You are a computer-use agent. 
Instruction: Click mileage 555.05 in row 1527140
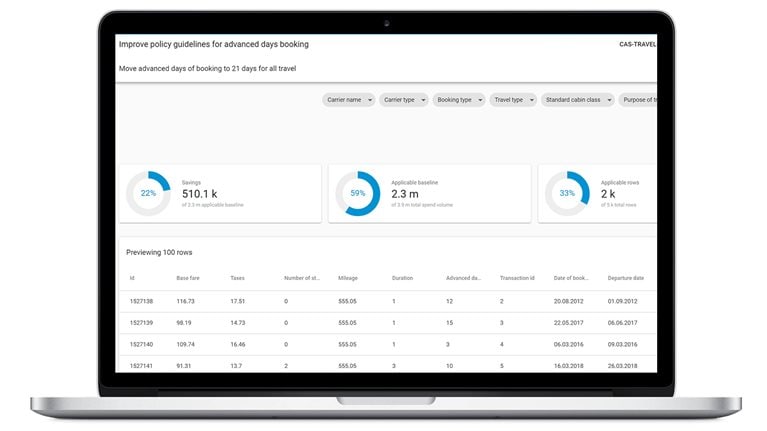347,344
